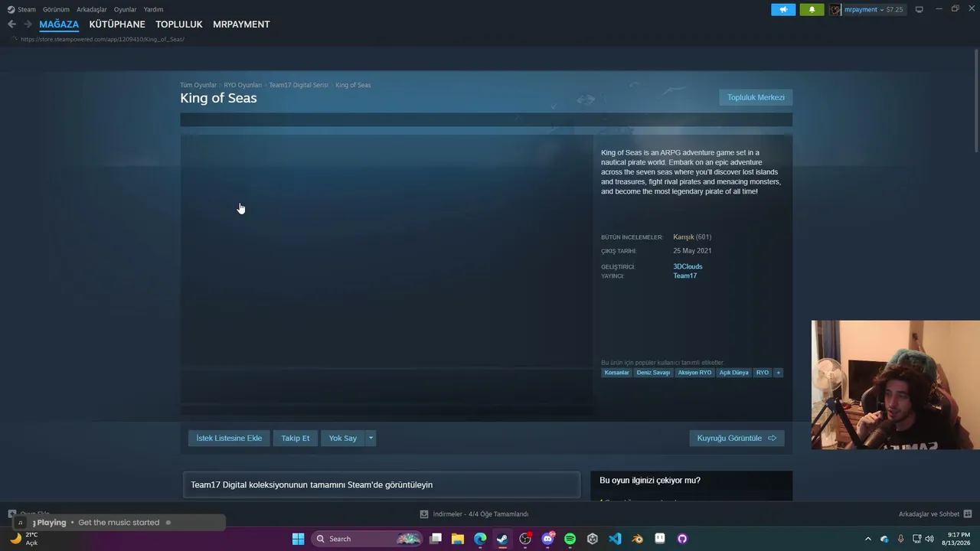
Task: Open the Windows Start menu
Action: tap(298, 539)
